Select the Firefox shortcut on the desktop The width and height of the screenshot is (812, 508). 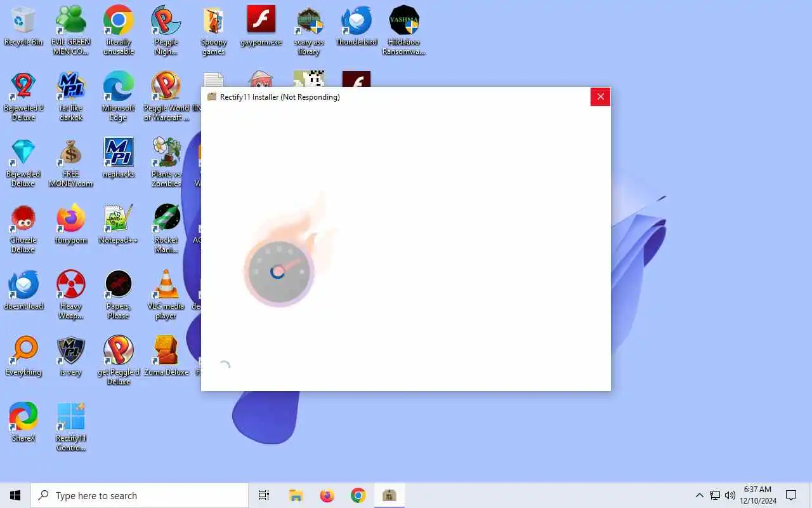pos(71,224)
